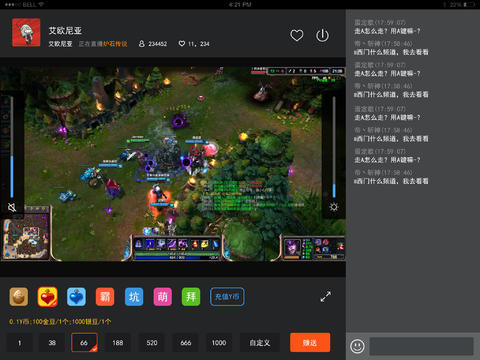Select gift quantity 1000
This screenshot has height=360, width=480.
pyautogui.click(x=219, y=343)
